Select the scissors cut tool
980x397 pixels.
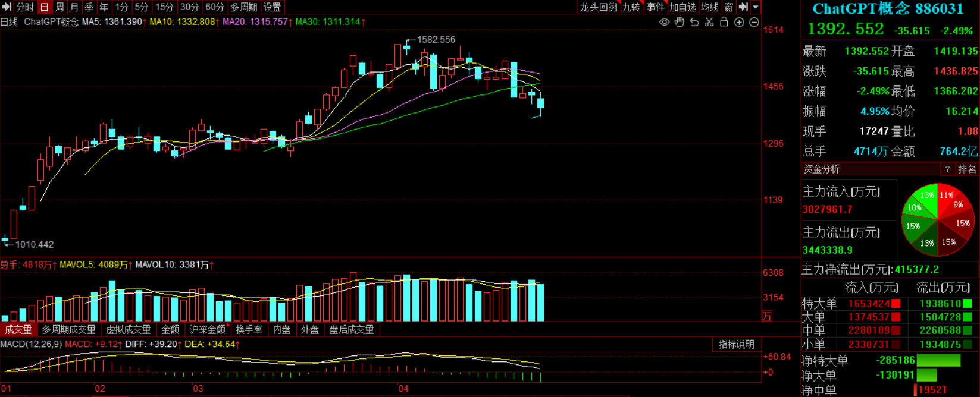[709, 22]
